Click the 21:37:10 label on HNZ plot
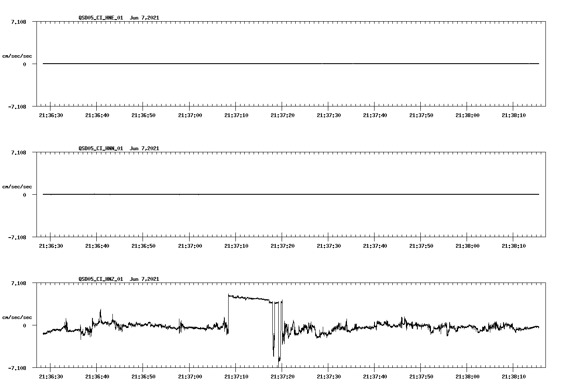 [236, 376]
